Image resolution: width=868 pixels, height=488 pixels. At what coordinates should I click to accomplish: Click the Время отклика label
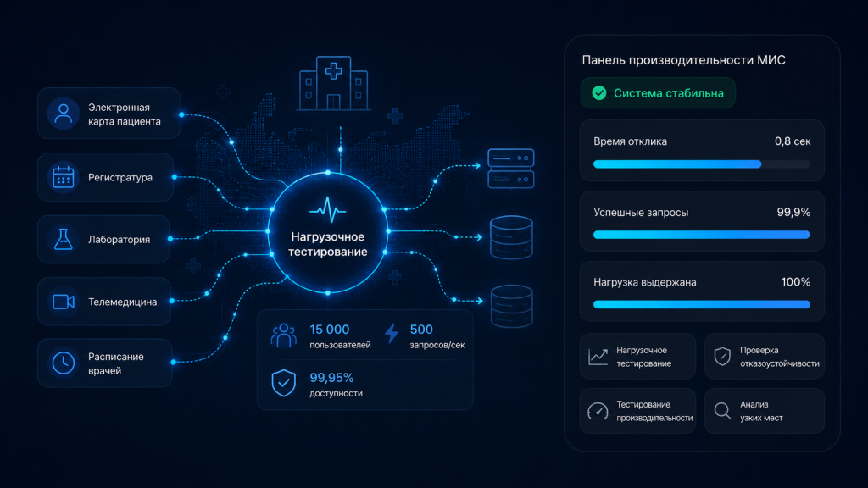click(630, 141)
